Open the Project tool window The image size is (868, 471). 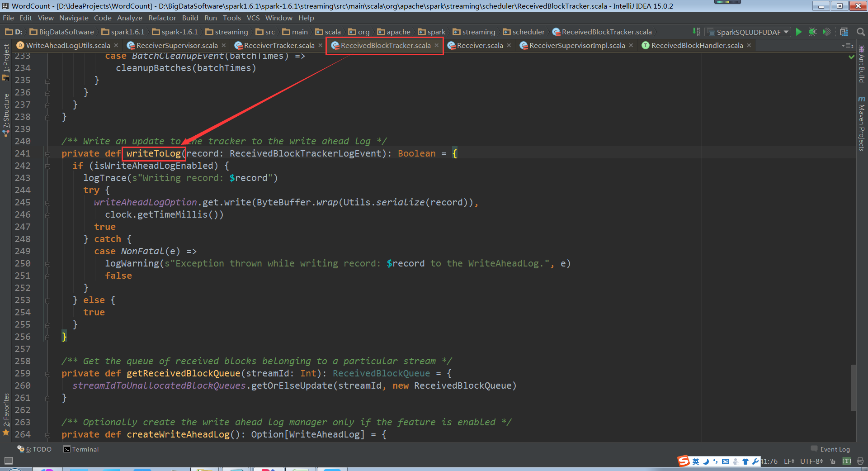click(x=6, y=62)
